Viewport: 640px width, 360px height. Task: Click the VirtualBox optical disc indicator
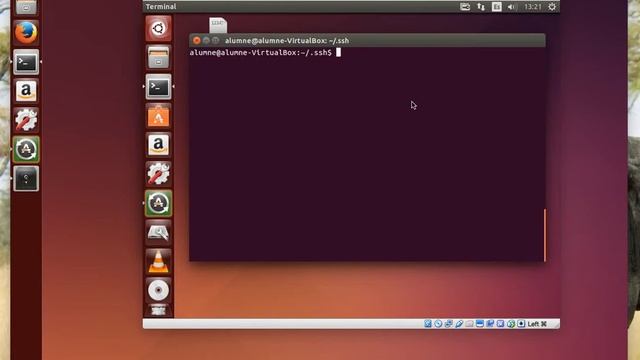pyautogui.click(x=438, y=324)
